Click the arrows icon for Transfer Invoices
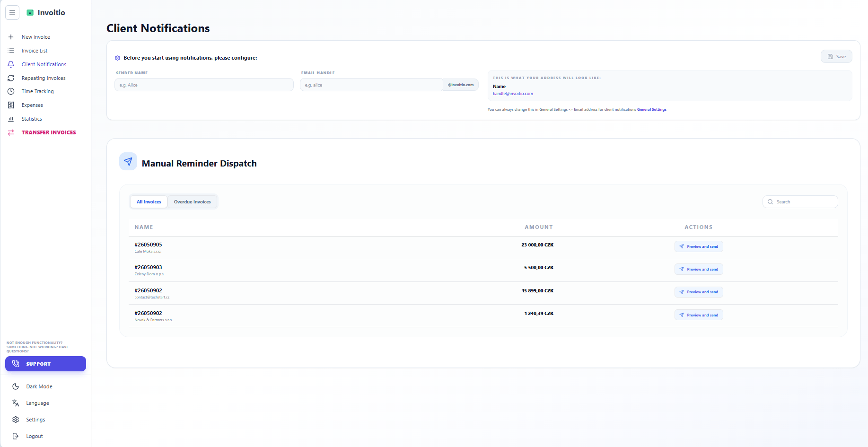Viewport: 868px width, 447px height. [x=11, y=132]
